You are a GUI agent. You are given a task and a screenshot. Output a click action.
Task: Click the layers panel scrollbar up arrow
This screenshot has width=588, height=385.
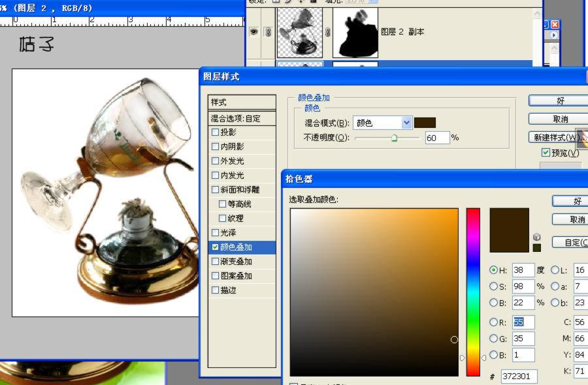click(x=538, y=14)
